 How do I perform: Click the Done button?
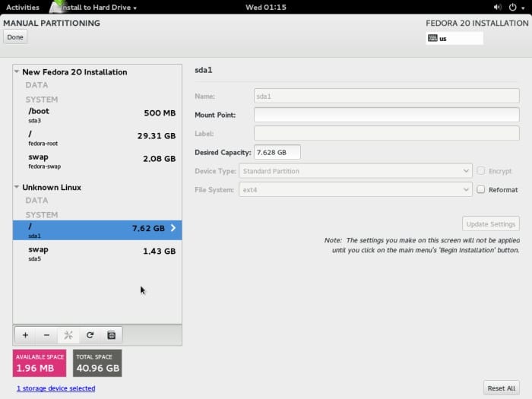(15, 37)
